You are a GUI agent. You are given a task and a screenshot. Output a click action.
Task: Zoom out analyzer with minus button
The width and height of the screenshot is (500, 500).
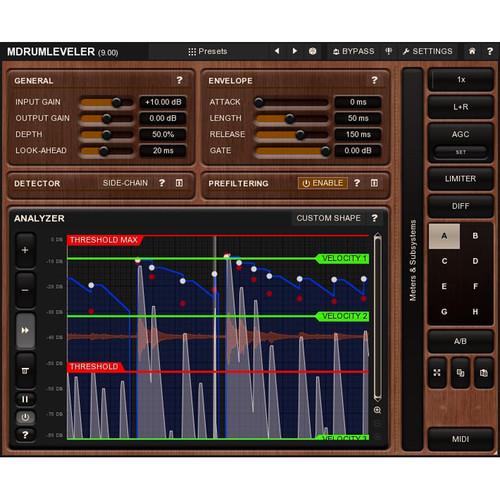click(x=25, y=290)
